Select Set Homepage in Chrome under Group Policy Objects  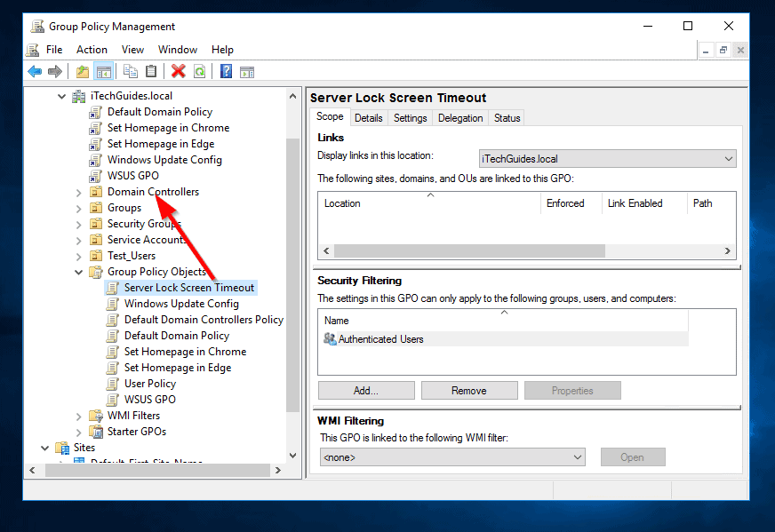186,352
